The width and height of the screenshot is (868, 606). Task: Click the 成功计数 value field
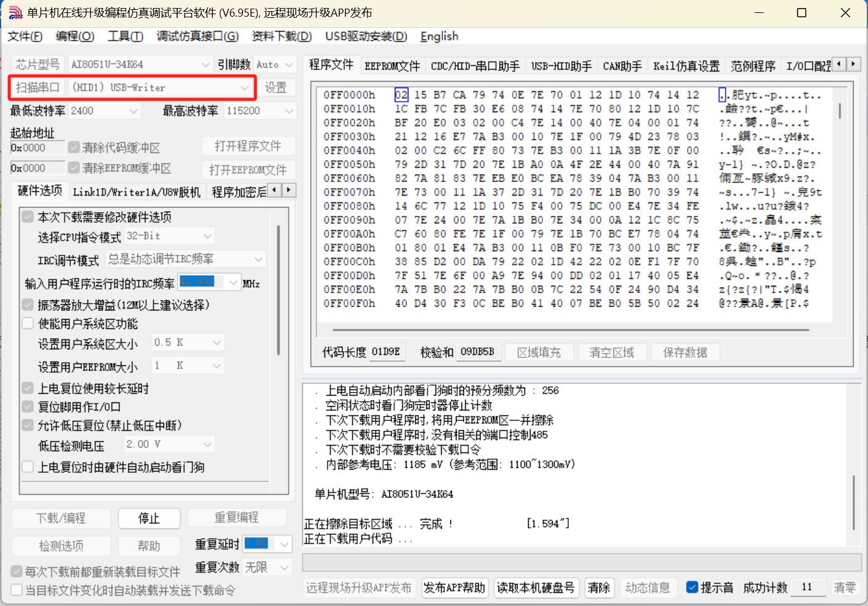[x=808, y=587]
